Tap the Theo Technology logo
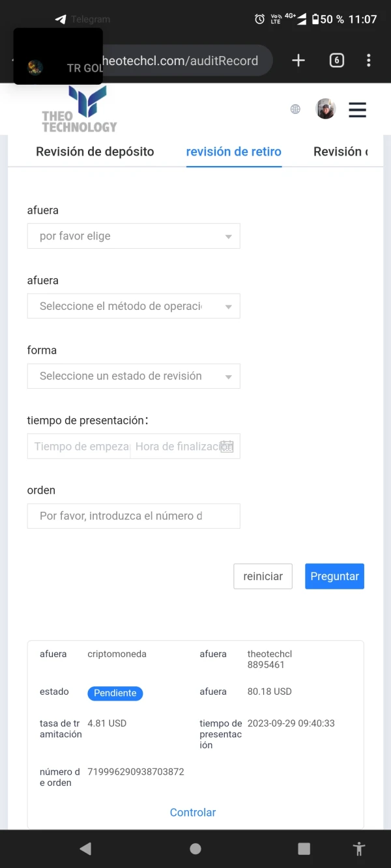Image resolution: width=391 pixels, height=868 pixels. [x=80, y=111]
